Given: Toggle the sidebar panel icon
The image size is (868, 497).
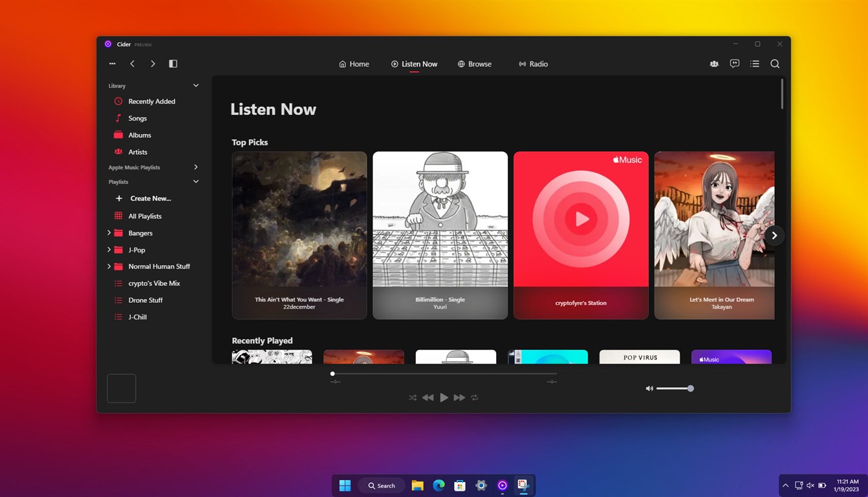Looking at the screenshot, I should [173, 63].
